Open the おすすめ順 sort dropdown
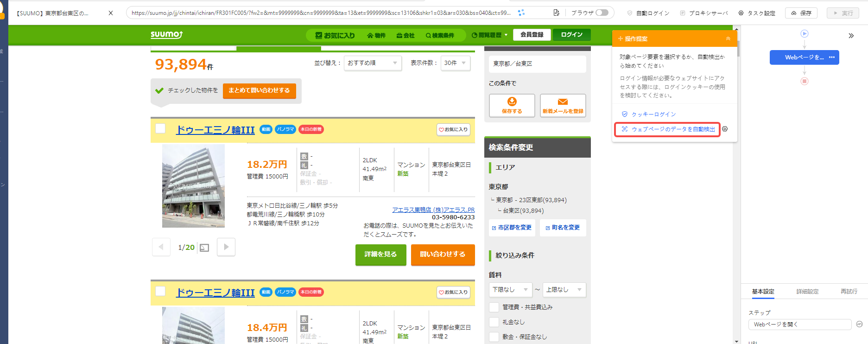The width and height of the screenshot is (868, 344). pos(373,63)
